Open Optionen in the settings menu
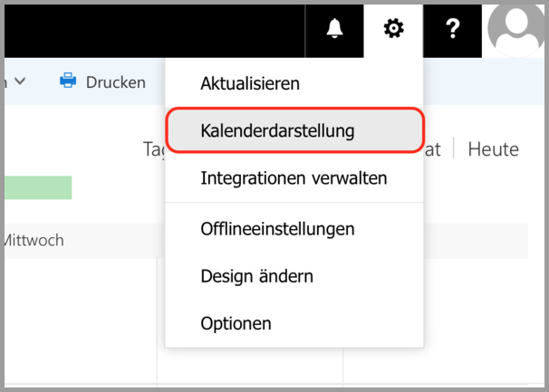The image size is (549, 392). (x=236, y=323)
